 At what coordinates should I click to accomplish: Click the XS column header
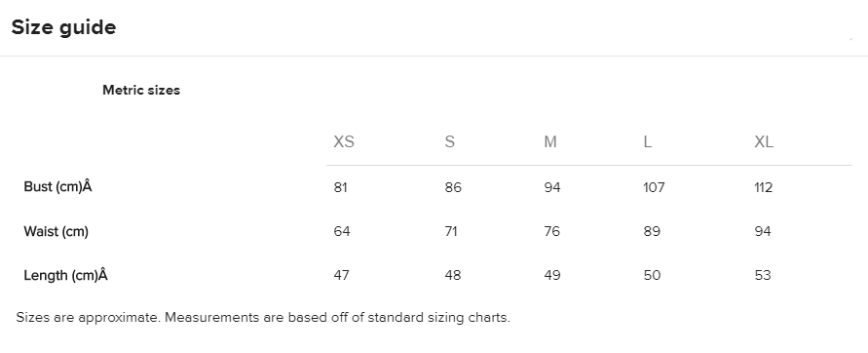click(x=344, y=141)
